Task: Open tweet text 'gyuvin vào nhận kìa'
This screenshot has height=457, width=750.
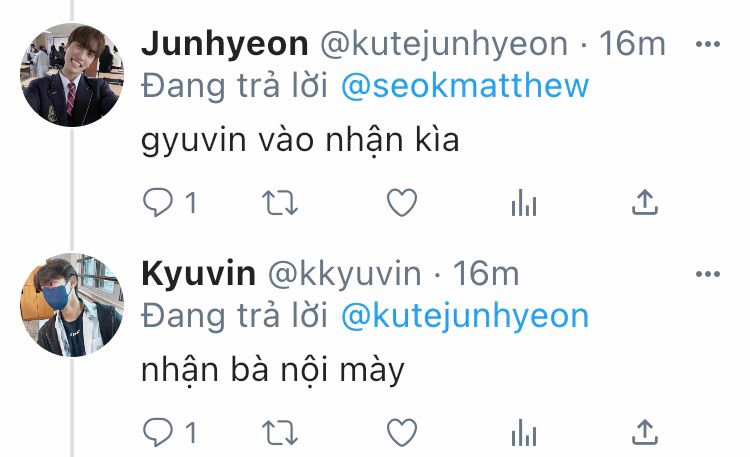Action: tap(300, 141)
